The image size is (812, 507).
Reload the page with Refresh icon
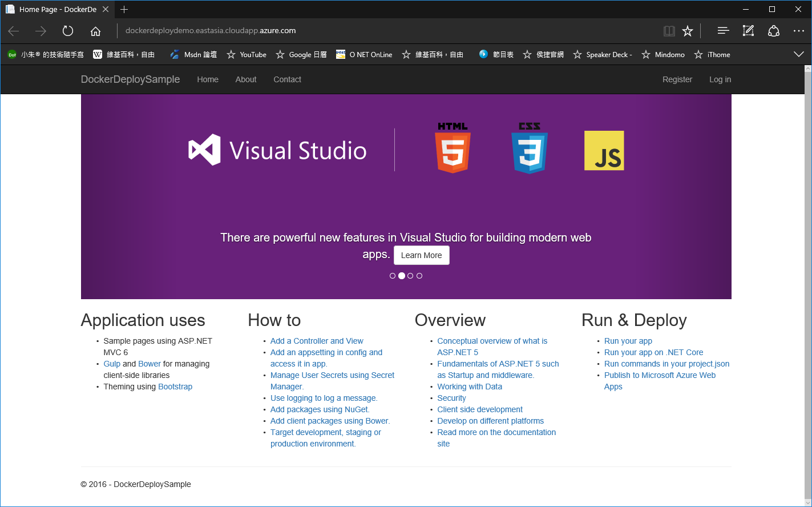click(68, 31)
